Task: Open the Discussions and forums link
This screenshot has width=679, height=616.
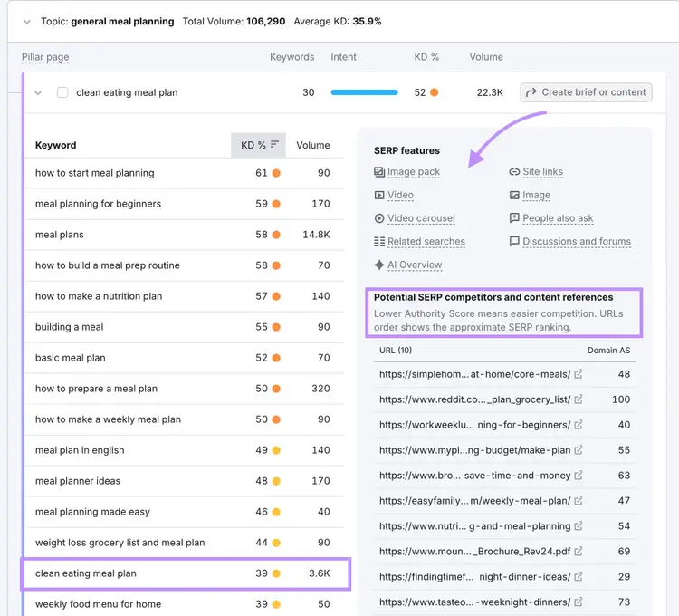Action: [577, 241]
